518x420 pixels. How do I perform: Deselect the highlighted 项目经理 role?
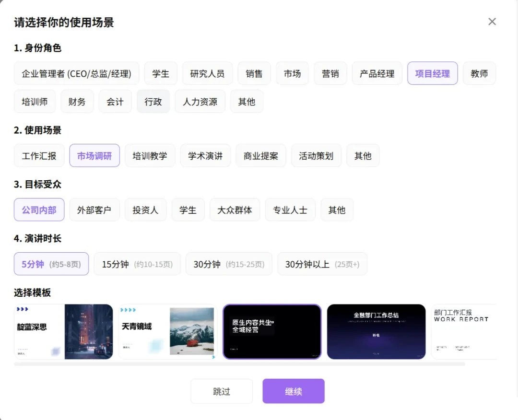433,73
